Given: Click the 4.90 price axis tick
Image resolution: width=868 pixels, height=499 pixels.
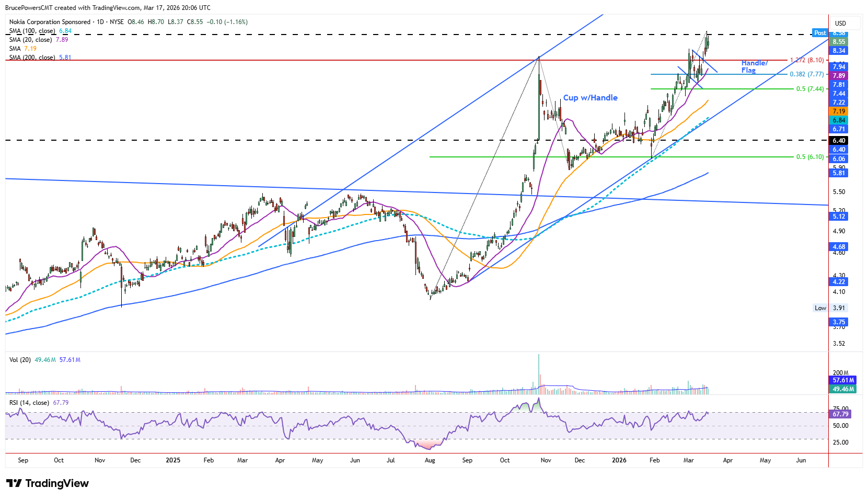Looking at the screenshot, I should coord(839,231).
